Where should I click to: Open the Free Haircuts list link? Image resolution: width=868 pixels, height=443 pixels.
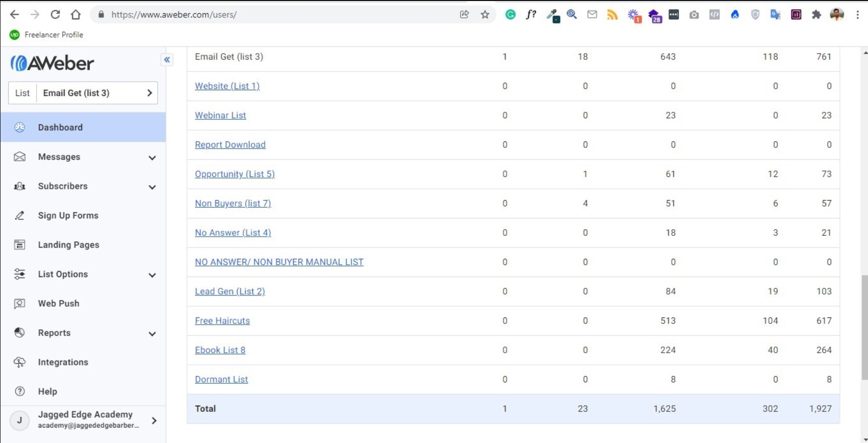(222, 321)
